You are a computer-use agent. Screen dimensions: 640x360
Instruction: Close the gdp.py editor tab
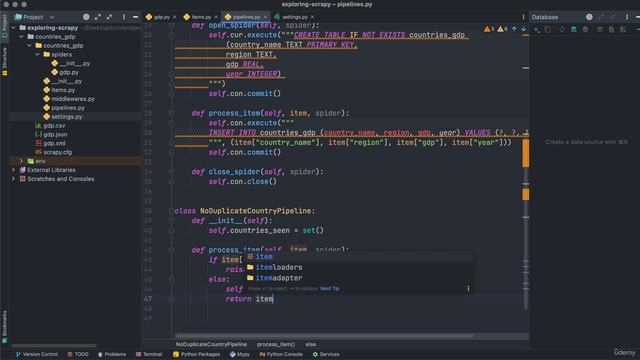pyautogui.click(x=174, y=17)
